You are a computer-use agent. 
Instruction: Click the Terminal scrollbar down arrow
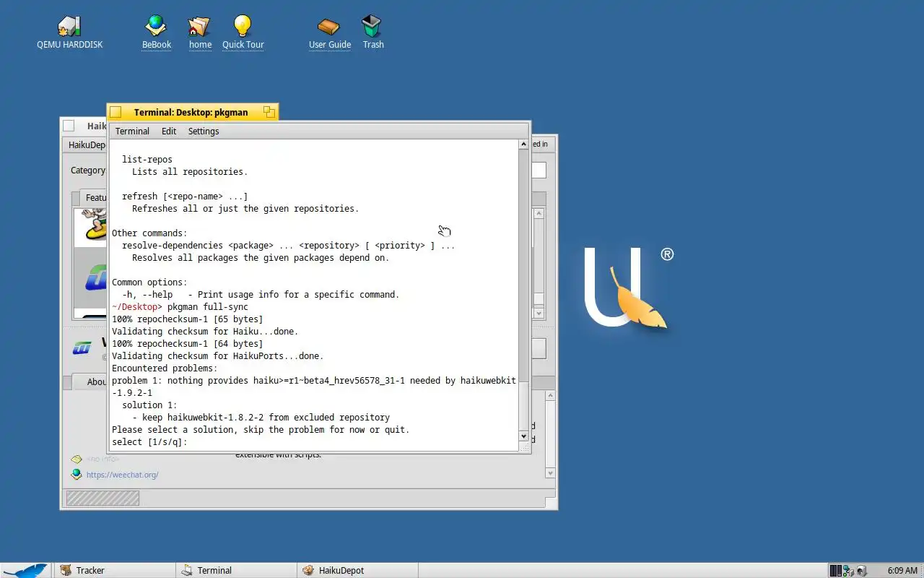524,436
